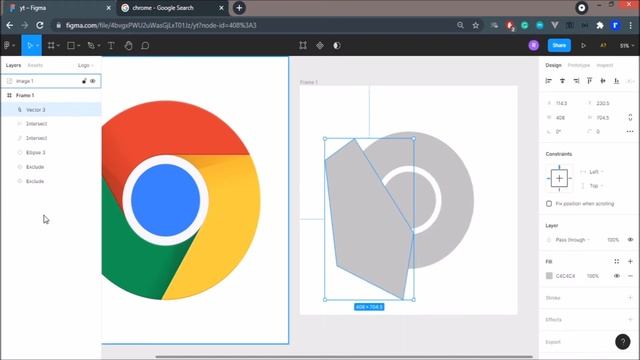
Task: Open more options dots in Design panel
Action: 630,131
